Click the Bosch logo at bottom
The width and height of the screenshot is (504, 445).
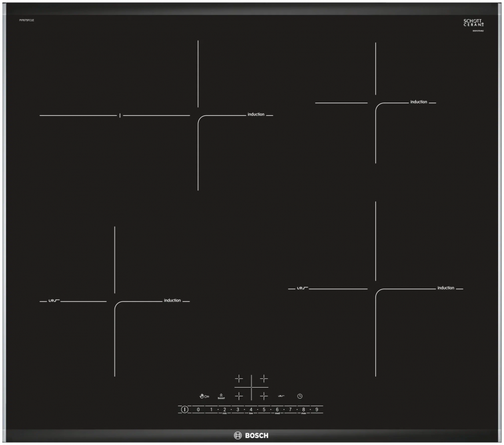[251, 435]
